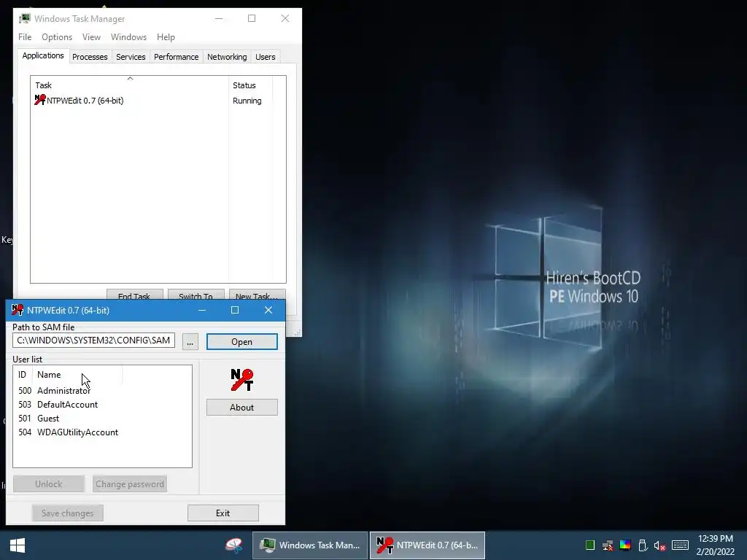Viewport: 747px width, 560px height.
Task: Click End Task button in Task Manager
Action: [134, 295]
